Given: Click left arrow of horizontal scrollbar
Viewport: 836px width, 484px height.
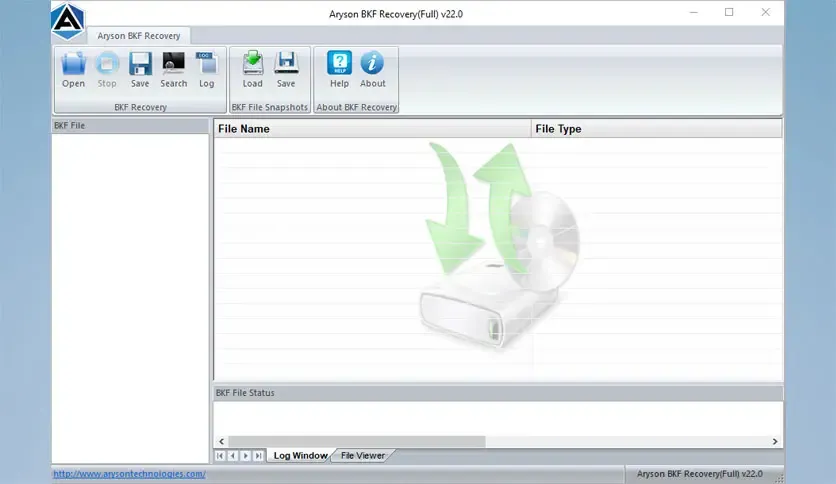Looking at the screenshot, I should pyautogui.click(x=221, y=441).
